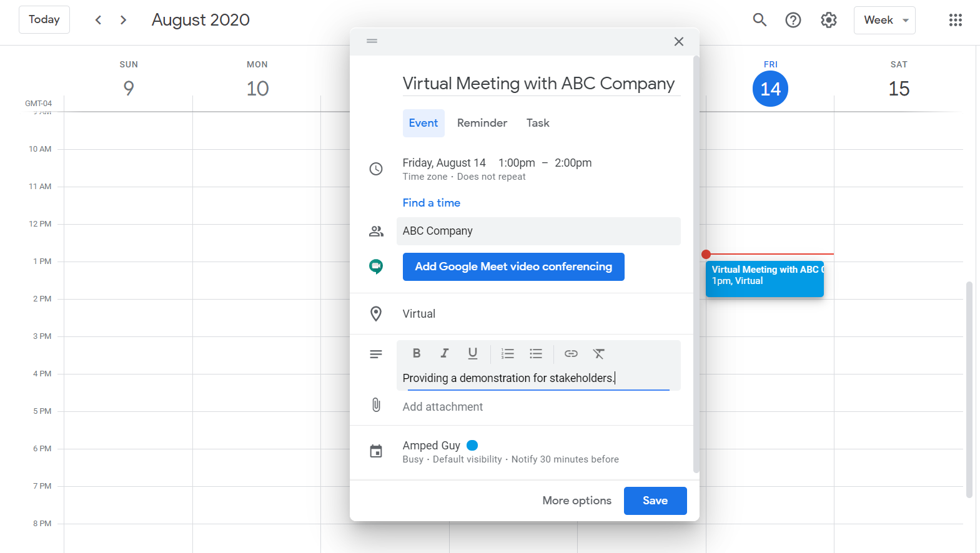Click Find a time link

coord(432,203)
